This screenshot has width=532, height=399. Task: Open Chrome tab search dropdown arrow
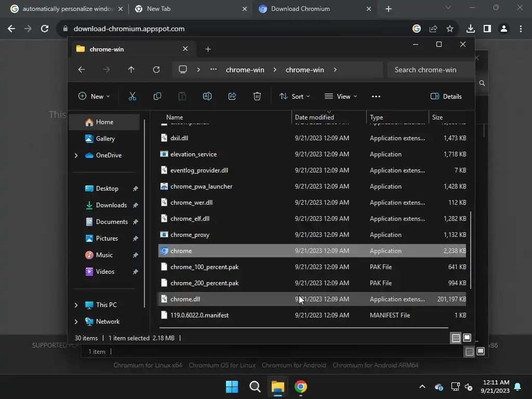point(448,7)
